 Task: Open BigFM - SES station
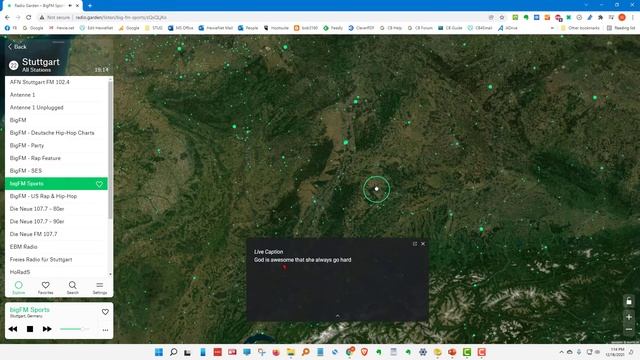(x=56, y=171)
